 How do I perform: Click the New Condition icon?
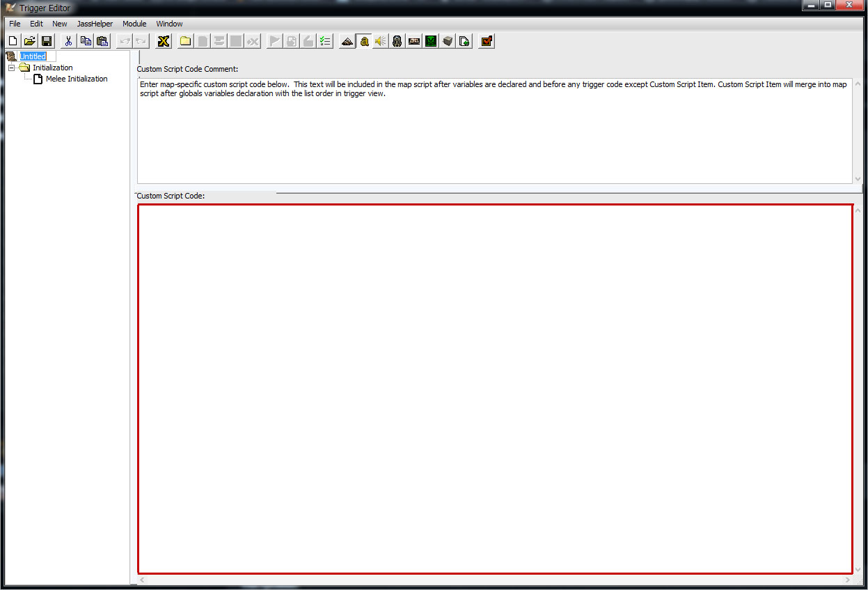point(292,41)
